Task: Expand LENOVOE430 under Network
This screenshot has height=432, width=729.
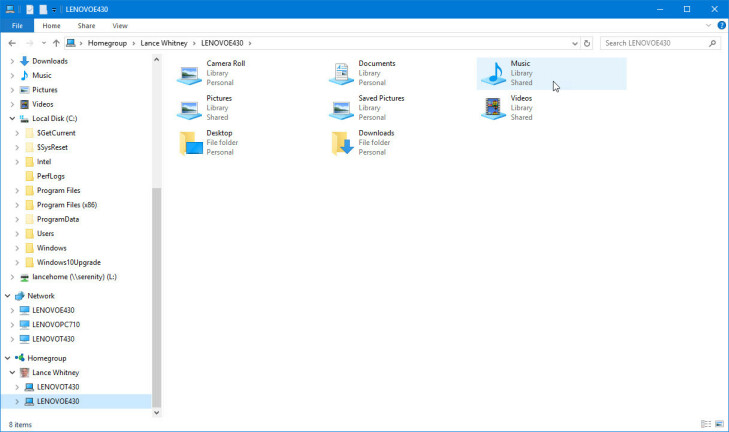Action: point(13,310)
